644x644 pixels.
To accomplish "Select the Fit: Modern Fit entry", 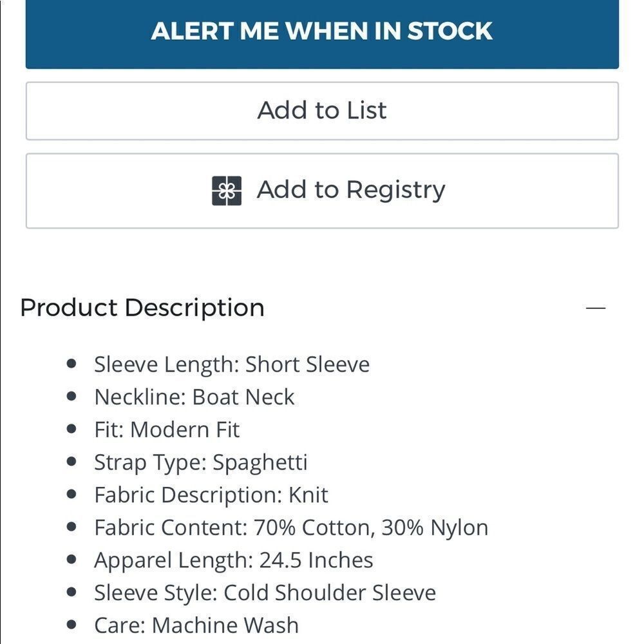I will [167, 430].
